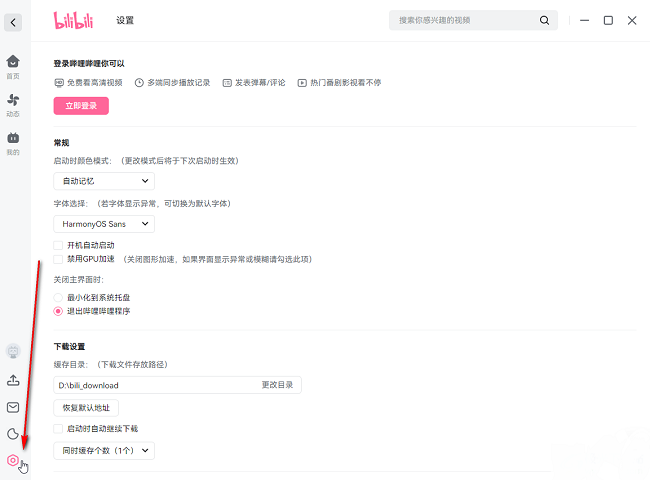Open 动态 feed in the sidebar
The height and width of the screenshot is (480, 650).
coord(13,105)
